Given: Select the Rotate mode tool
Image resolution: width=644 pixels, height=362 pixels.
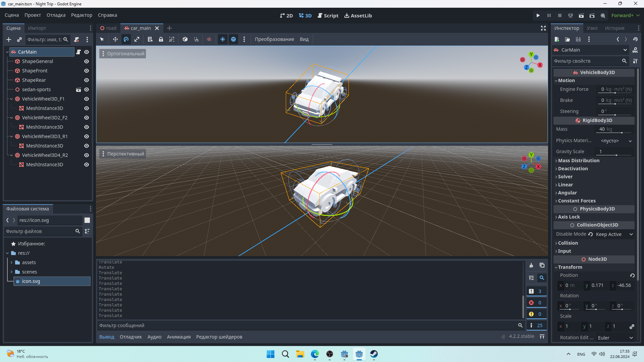Looking at the screenshot, I should point(126,39).
